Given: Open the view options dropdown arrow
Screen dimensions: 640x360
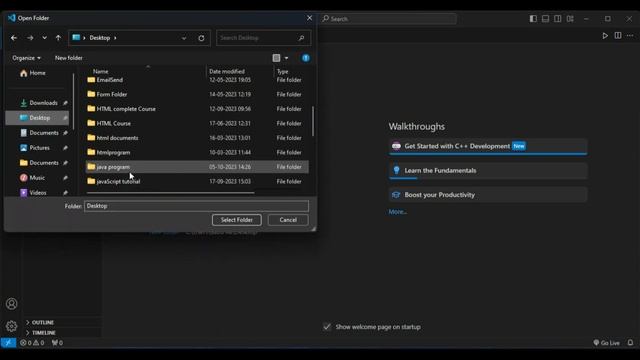Looking at the screenshot, I should click(x=287, y=58).
